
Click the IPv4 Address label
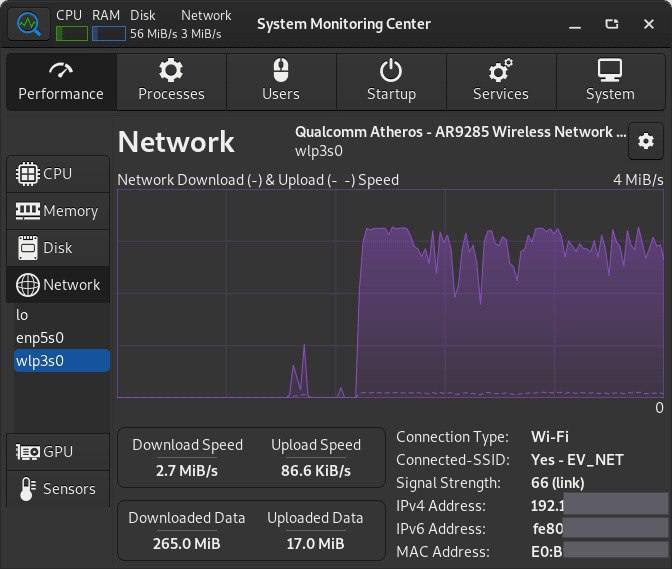click(x=441, y=506)
